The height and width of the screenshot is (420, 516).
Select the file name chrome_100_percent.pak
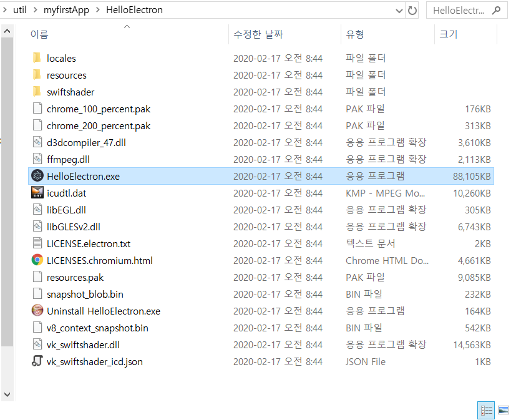99,109
